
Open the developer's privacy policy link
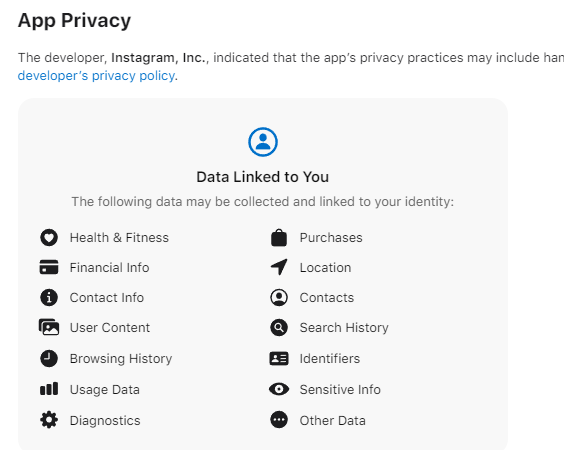pyautogui.click(x=96, y=76)
